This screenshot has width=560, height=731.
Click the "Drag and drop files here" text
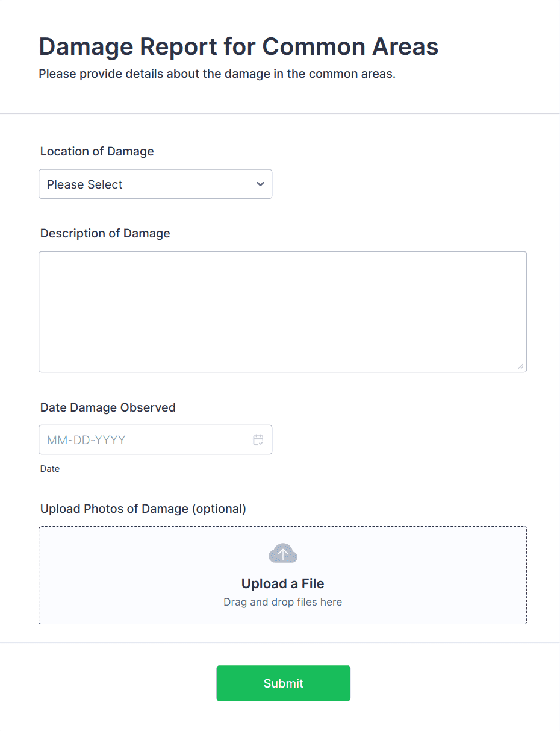[x=282, y=602]
